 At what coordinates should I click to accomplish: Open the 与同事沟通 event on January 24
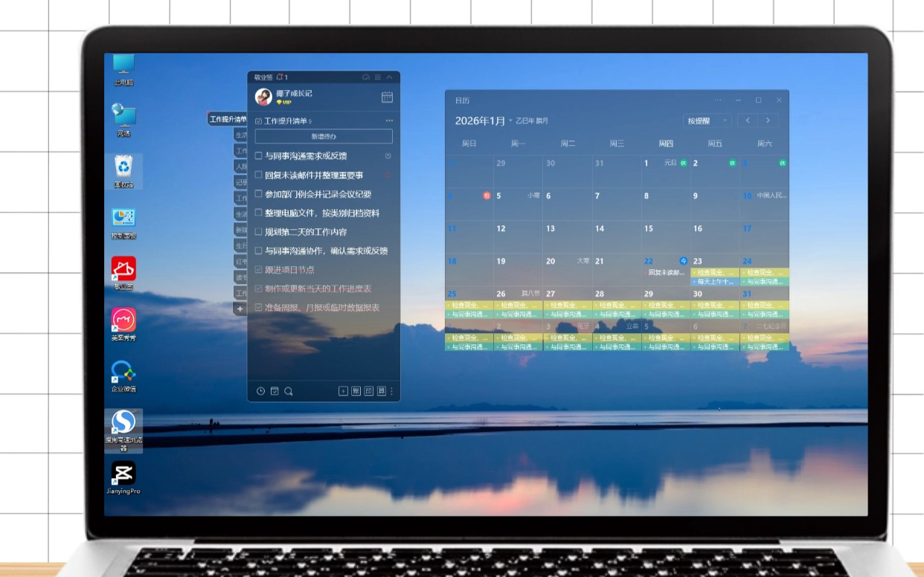[x=764, y=282]
